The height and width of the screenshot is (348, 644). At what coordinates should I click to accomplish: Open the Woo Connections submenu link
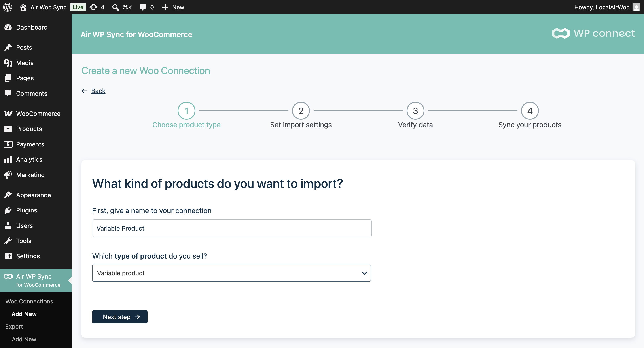pyautogui.click(x=29, y=301)
